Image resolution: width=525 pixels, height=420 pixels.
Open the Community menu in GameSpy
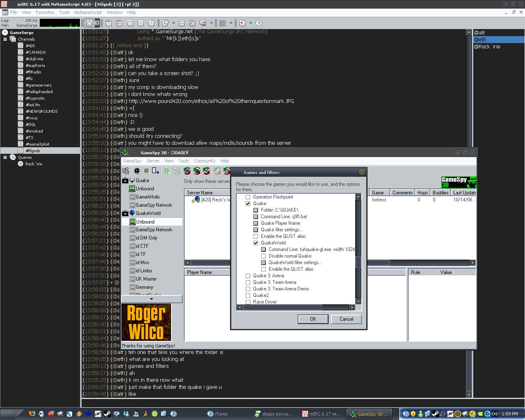click(x=204, y=161)
